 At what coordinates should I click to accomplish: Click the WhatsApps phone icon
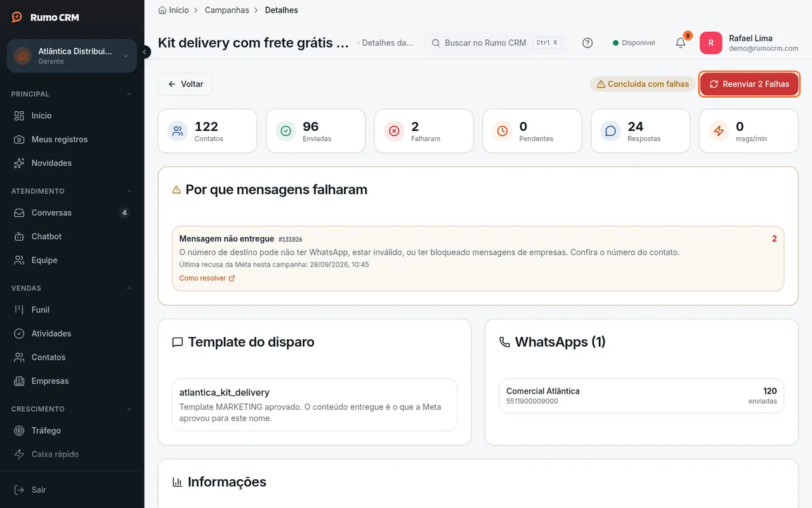[504, 342]
